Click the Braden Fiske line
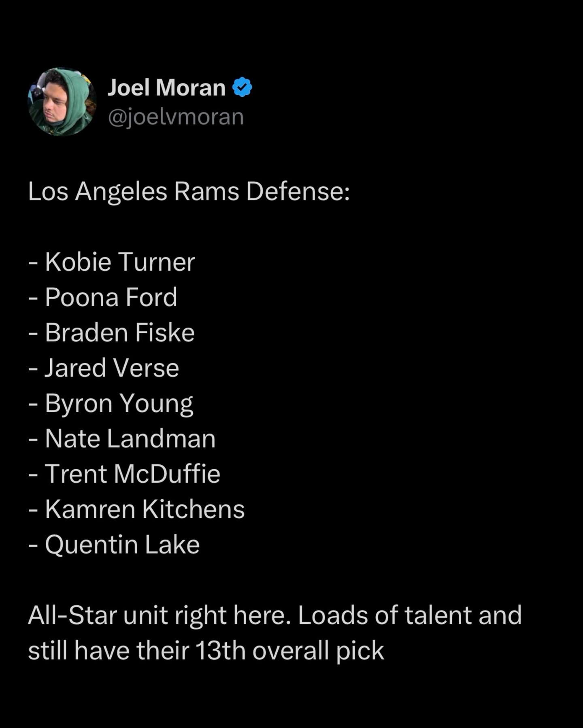Viewport: 583px width, 728px height. [119, 333]
